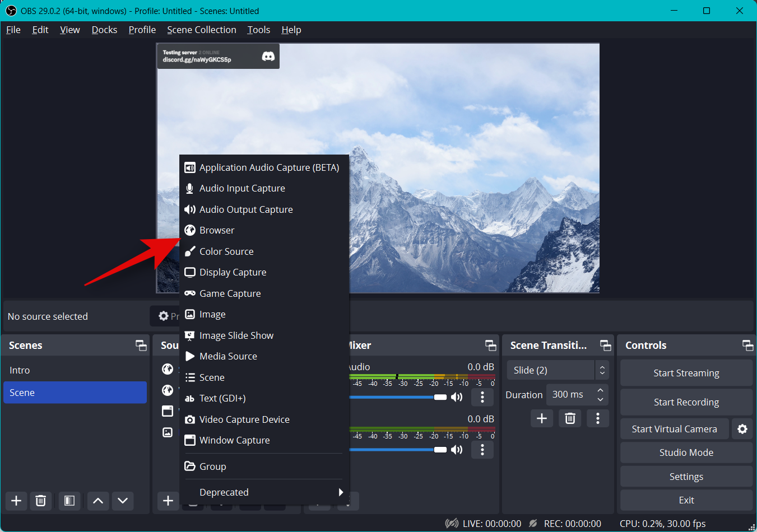Image resolution: width=757 pixels, height=532 pixels.
Task: Open Settings from Controls panel
Action: coord(686,477)
